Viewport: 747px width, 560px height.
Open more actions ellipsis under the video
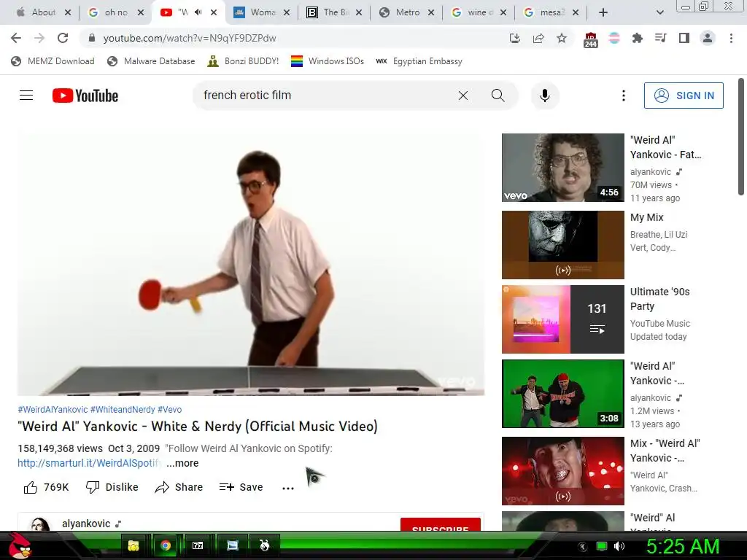point(287,488)
